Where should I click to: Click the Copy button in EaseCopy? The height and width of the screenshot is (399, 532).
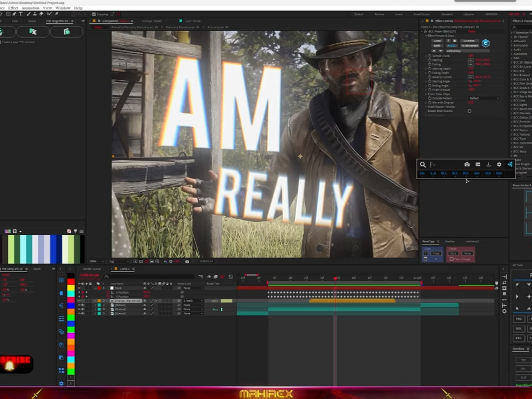tap(436, 254)
